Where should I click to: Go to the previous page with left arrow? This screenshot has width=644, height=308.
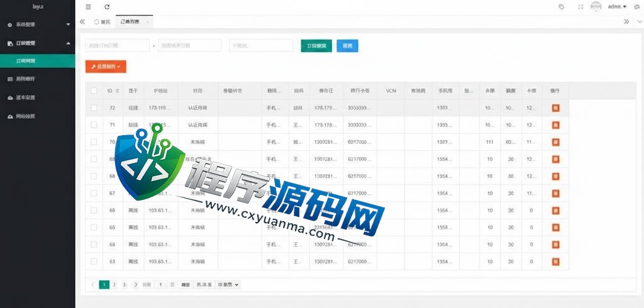[93, 285]
